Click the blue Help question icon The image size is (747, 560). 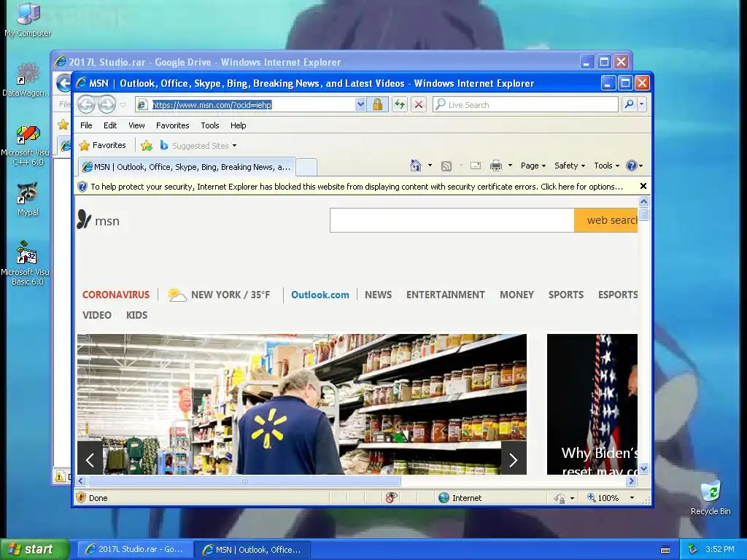point(632,166)
